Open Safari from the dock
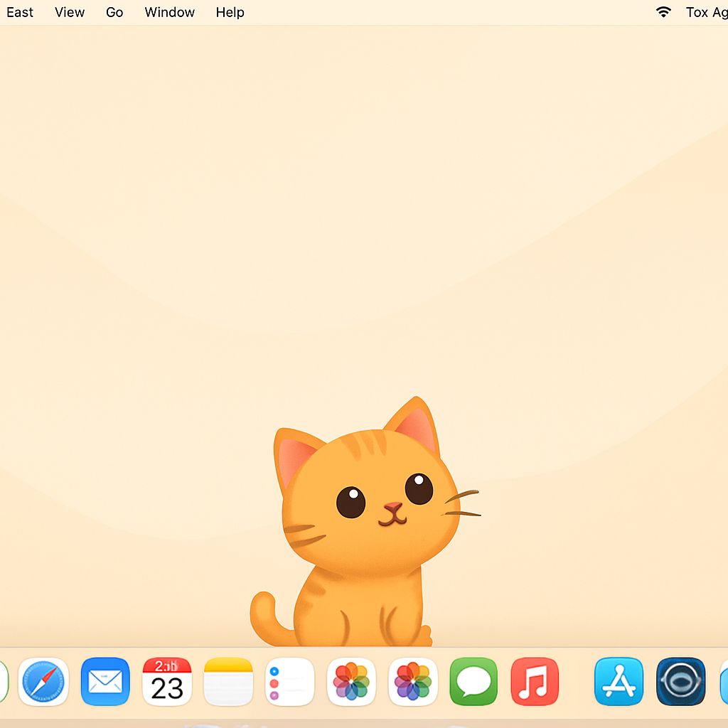728x728 pixels. pos(43,681)
